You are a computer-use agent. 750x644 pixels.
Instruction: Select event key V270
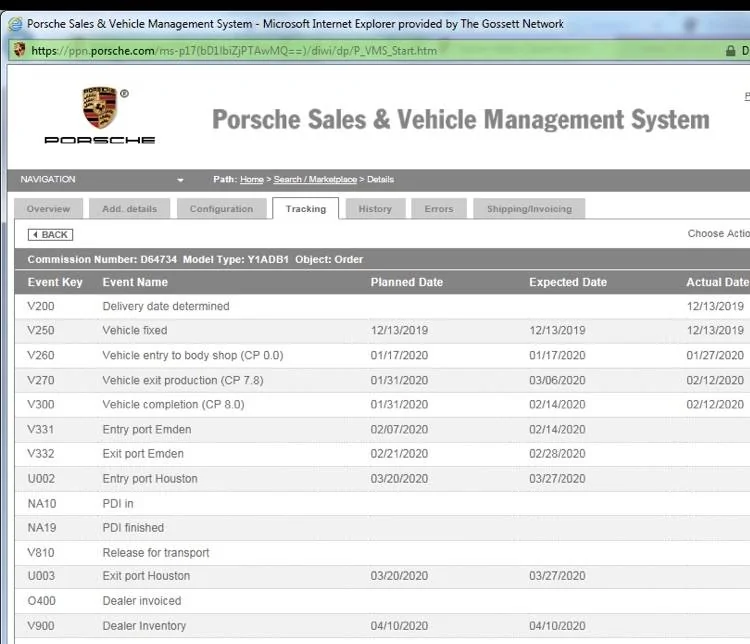pos(41,380)
